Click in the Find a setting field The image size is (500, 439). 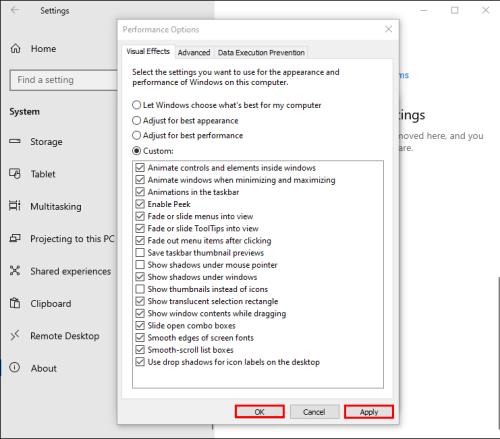coord(64,80)
